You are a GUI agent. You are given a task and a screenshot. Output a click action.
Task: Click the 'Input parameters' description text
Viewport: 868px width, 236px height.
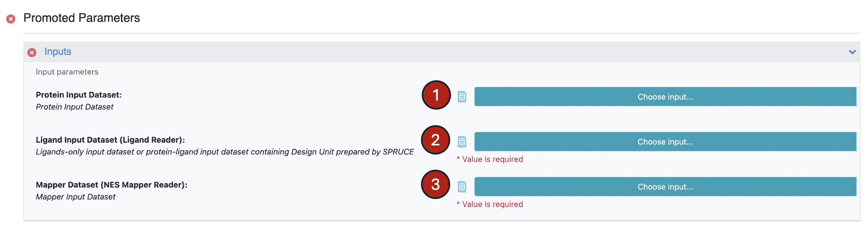click(67, 72)
